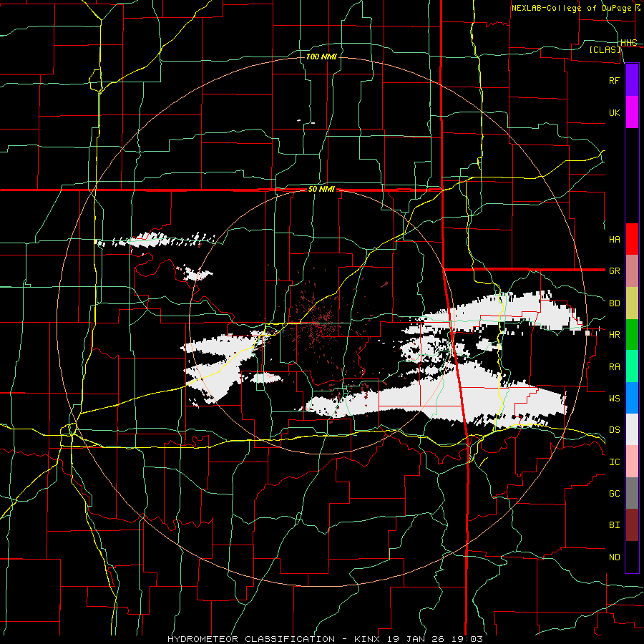Screen dimensions: 644x644
Task: Click the HYDROMETEOR CLASSIFICATION caption
Action: (251, 639)
